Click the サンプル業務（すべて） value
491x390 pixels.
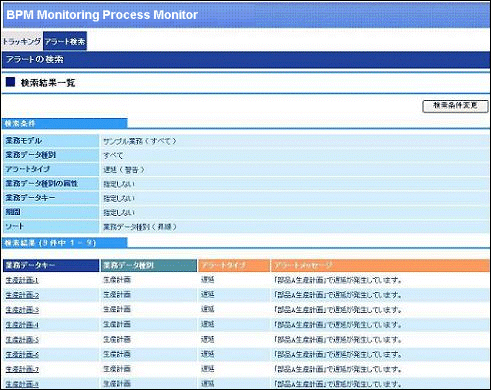point(139,141)
